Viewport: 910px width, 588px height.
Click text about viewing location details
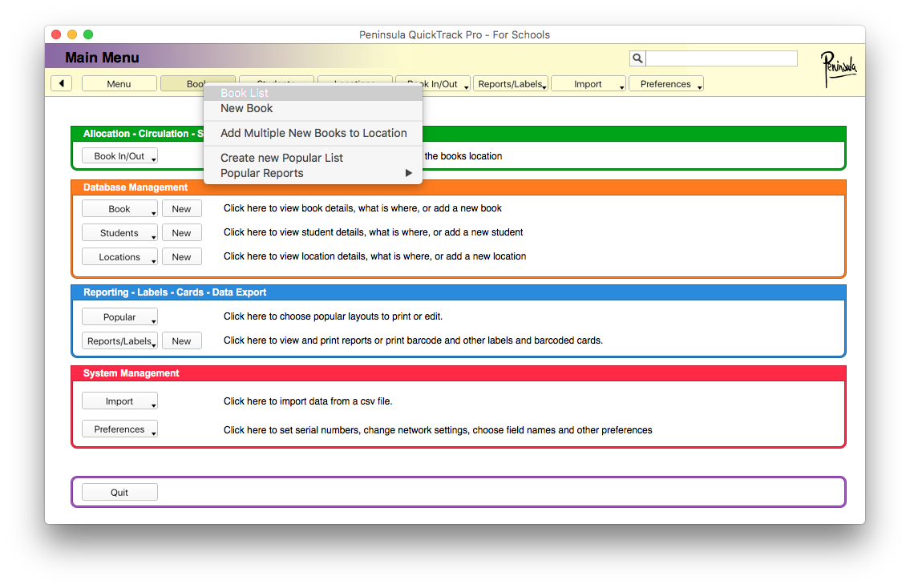click(x=375, y=256)
